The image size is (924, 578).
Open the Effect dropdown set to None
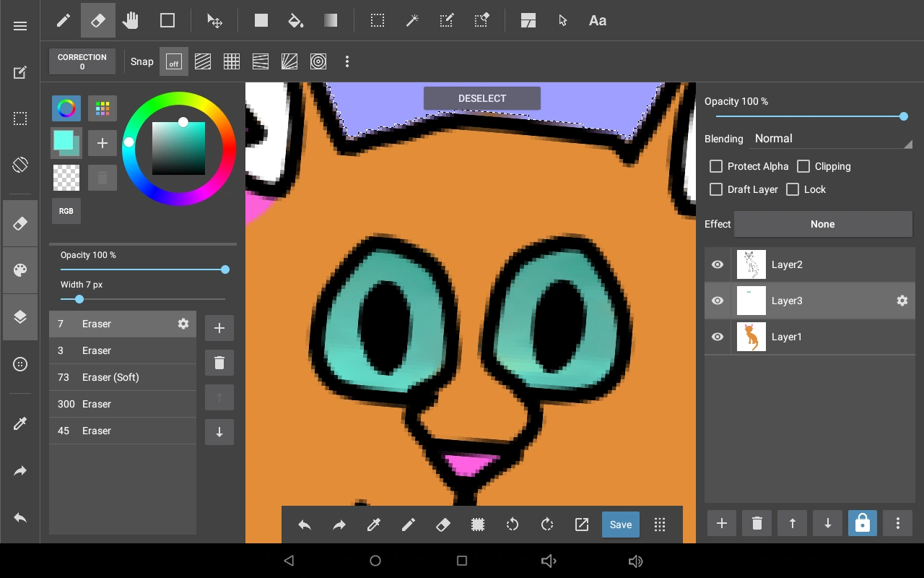click(x=822, y=225)
